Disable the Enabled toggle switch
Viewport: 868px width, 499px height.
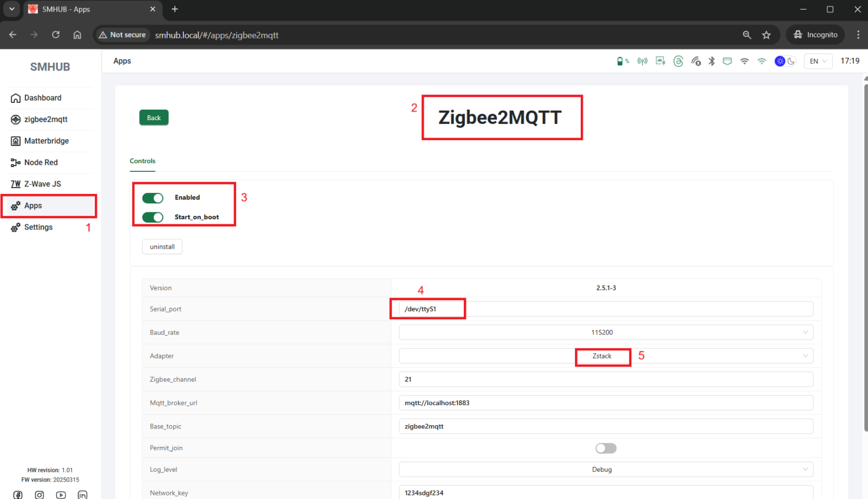click(153, 198)
